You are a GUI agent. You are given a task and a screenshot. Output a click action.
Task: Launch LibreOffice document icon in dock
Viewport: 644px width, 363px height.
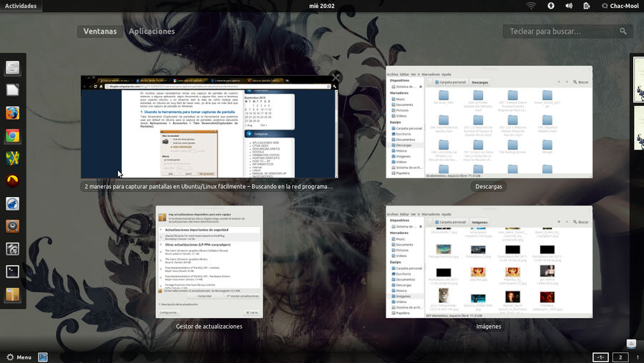tap(12, 90)
